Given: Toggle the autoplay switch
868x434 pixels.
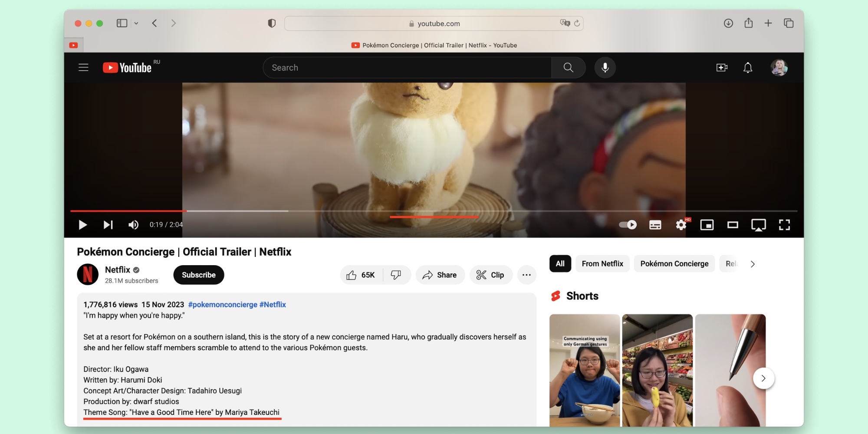Looking at the screenshot, I should coord(628,225).
